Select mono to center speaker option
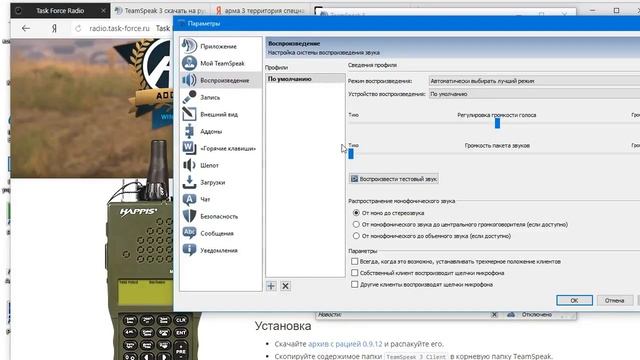Viewport: 640px width, 360px height. [356, 224]
